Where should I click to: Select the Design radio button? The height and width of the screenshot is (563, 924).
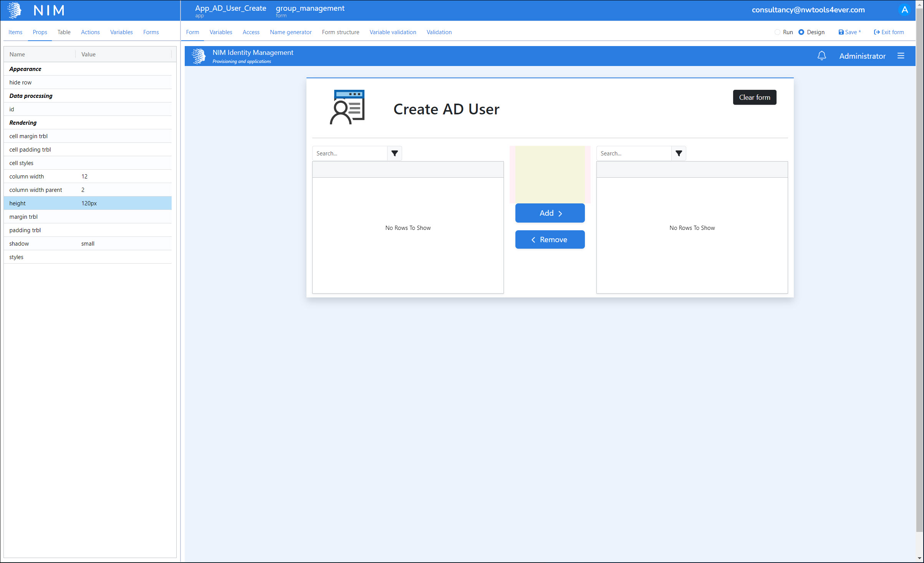pyautogui.click(x=801, y=32)
